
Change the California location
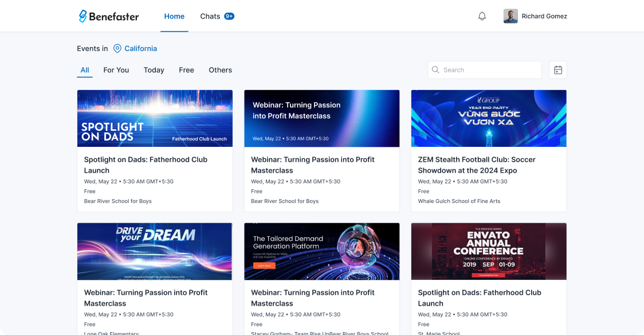[140, 49]
